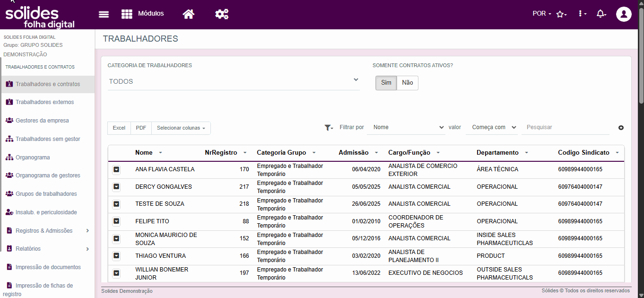
Task: Open the filter funnel icon
Action: [329, 128]
